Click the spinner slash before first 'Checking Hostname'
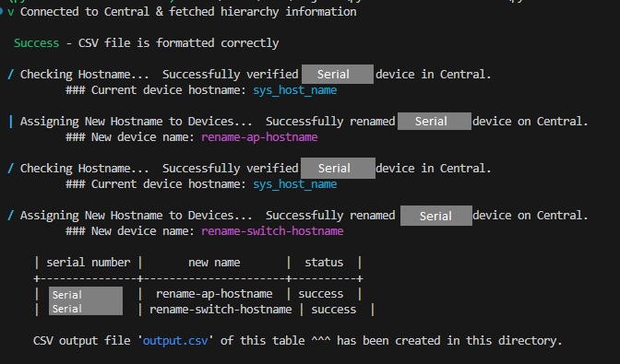The image size is (620, 364). click(11, 75)
